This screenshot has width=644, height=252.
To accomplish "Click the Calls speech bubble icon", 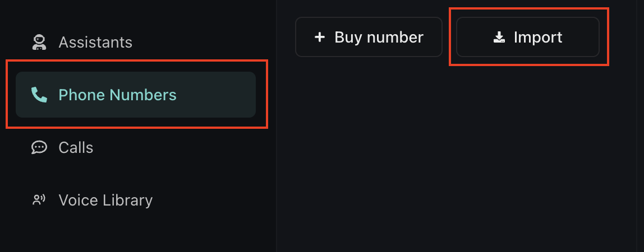I will [x=39, y=147].
